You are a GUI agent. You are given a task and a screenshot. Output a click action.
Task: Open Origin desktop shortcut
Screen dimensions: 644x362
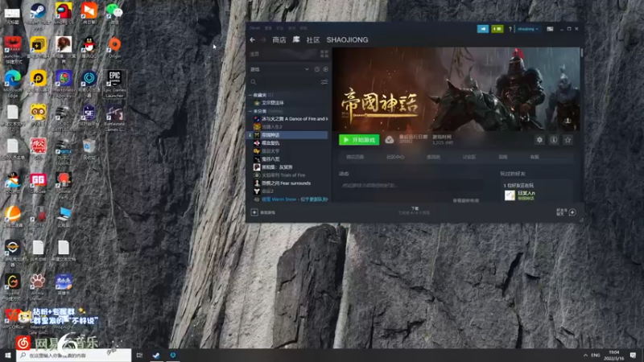(114, 47)
